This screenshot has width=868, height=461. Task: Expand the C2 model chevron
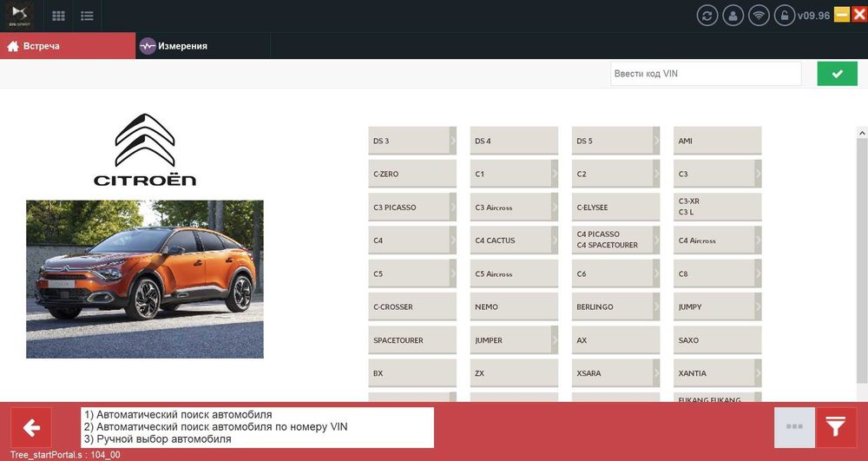[x=656, y=174]
